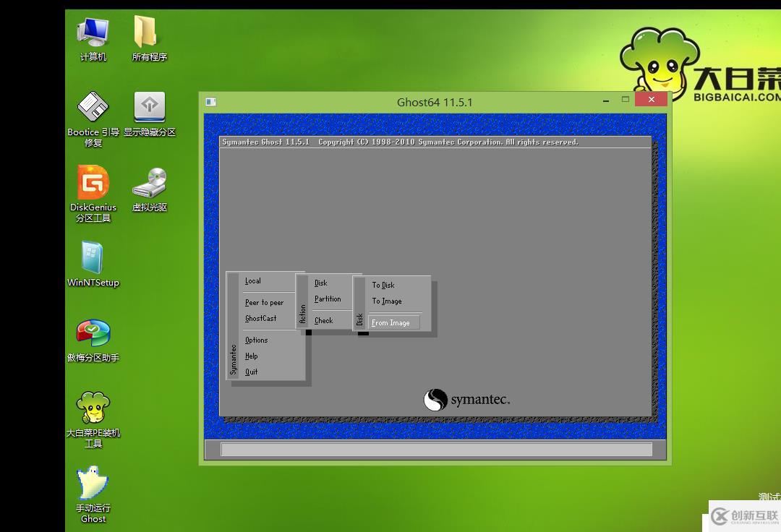Click the Ghost status bar field
Image resolution: width=781 pixels, height=532 pixels.
(x=436, y=450)
